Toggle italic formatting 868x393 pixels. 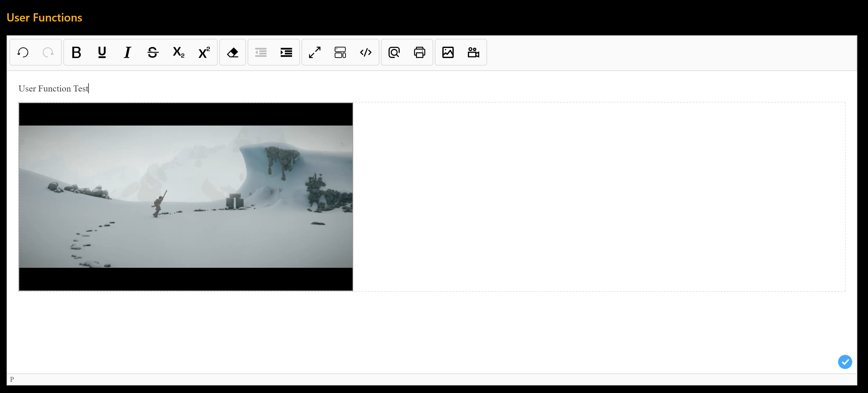127,52
